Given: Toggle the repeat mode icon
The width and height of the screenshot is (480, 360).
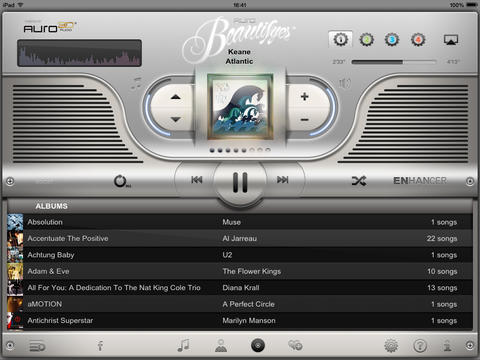Looking at the screenshot, I should coord(121,181).
